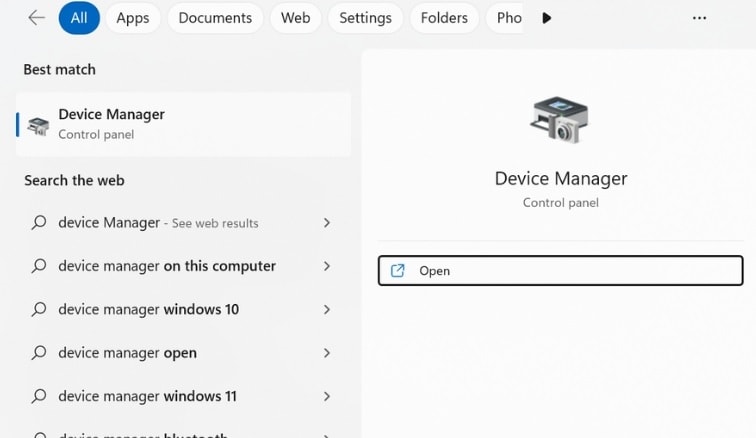Expand chevron for 'windows 11' suggestion
Screen dimensions: 756x438
coord(327,396)
